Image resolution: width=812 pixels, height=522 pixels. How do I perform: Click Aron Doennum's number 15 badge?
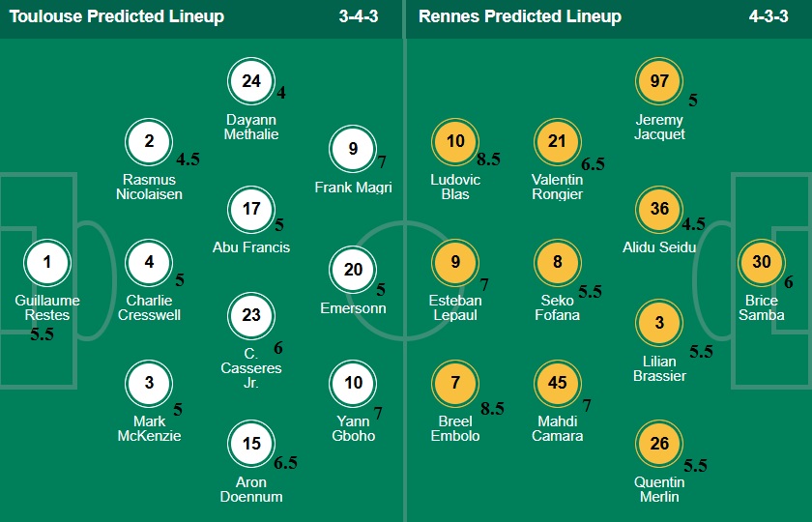click(251, 444)
